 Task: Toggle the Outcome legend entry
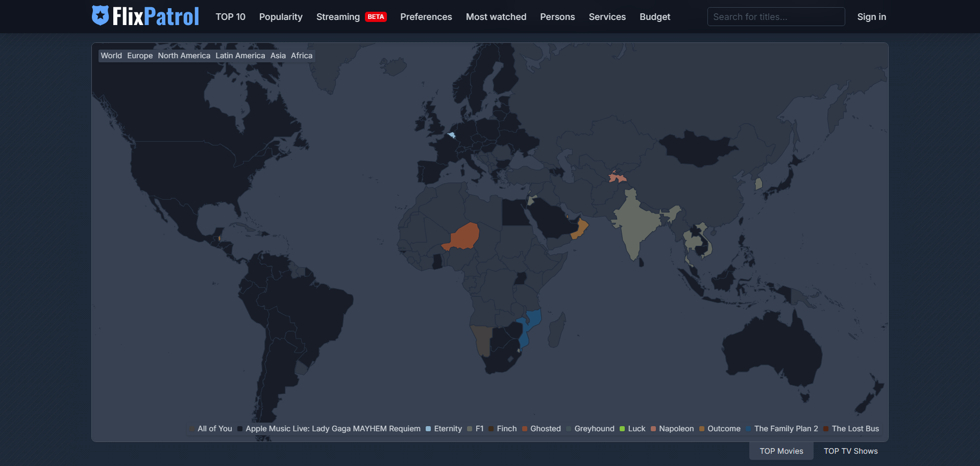click(720, 429)
